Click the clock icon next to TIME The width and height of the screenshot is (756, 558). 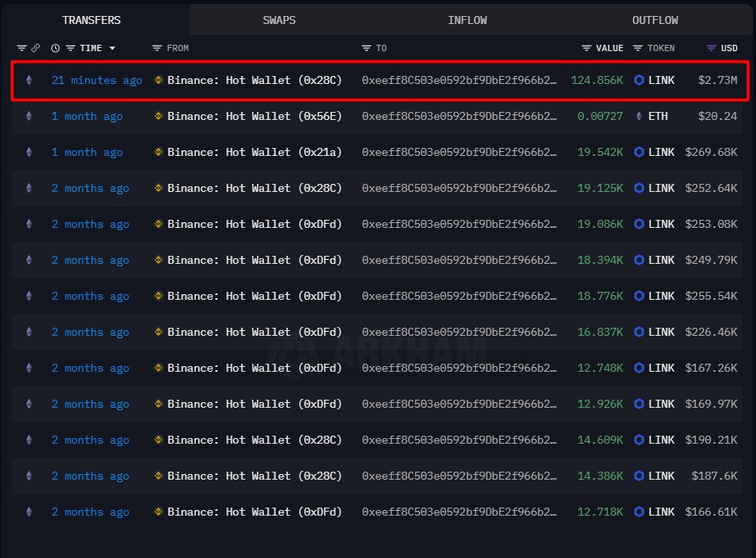(x=55, y=48)
